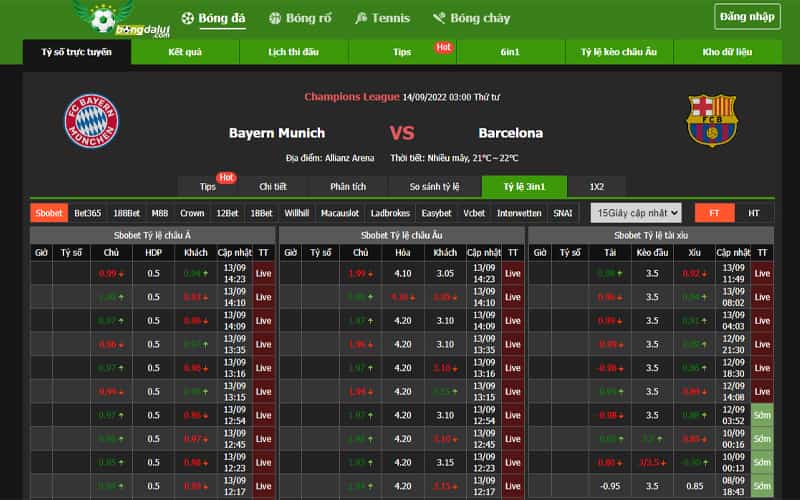Click the Champions League link
The height and width of the screenshot is (500, 800).
[352, 97]
